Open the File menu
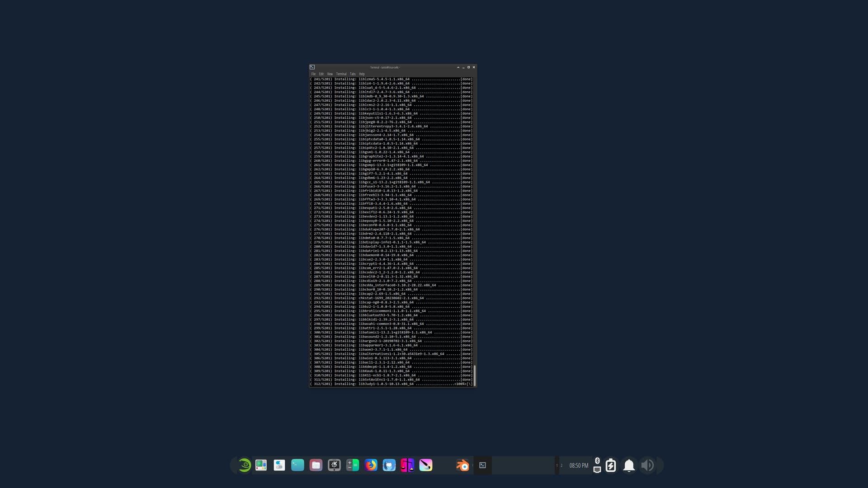This screenshot has height=488, width=868. [x=313, y=74]
